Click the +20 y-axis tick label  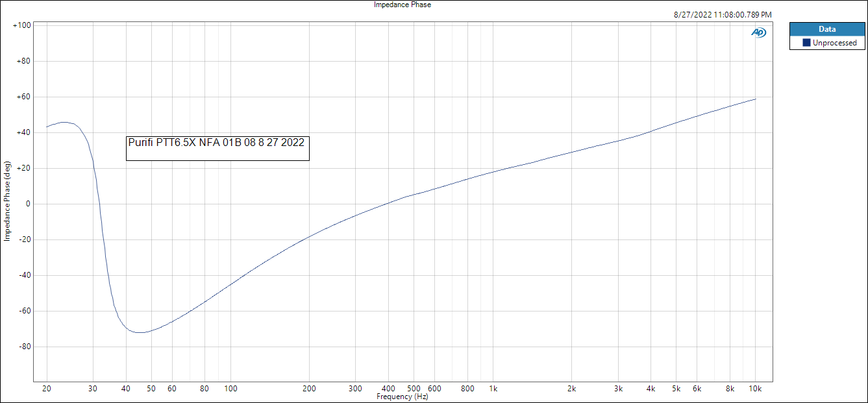coord(24,168)
